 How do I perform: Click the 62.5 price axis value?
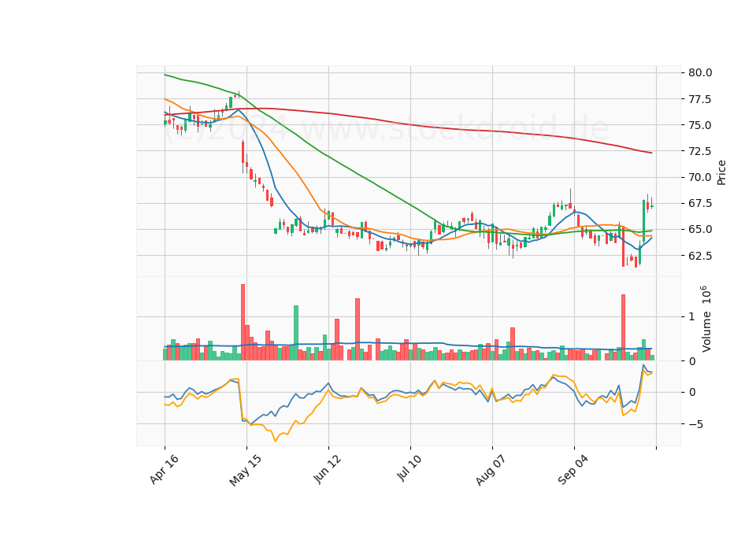click(x=700, y=255)
